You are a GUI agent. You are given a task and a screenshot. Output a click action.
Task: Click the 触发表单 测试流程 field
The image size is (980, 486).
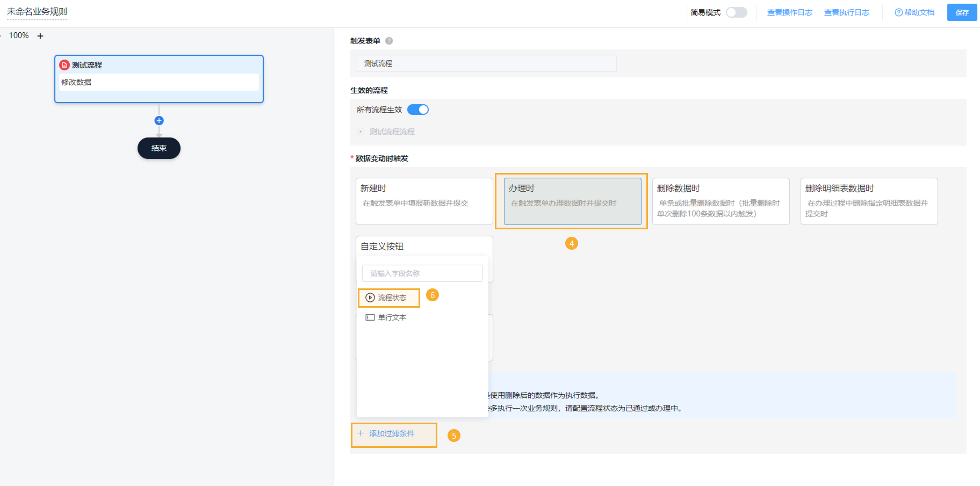[486, 63]
